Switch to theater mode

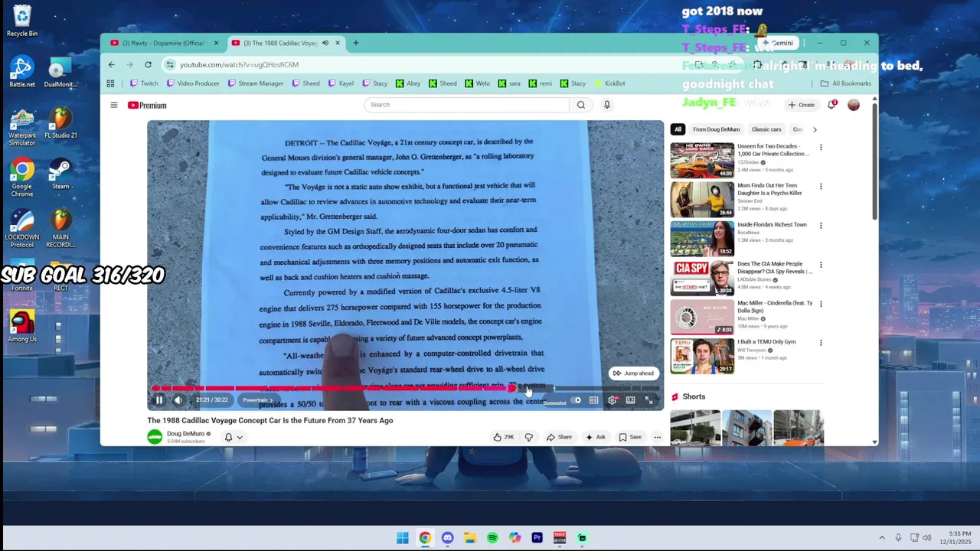click(x=630, y=400)
